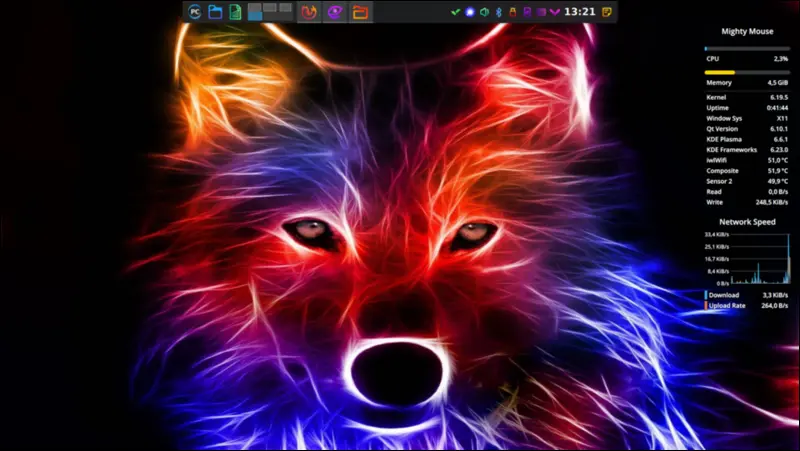Open the green speaker volume tray icon
This screenshot has height=451, width=800.
point(485,12)
